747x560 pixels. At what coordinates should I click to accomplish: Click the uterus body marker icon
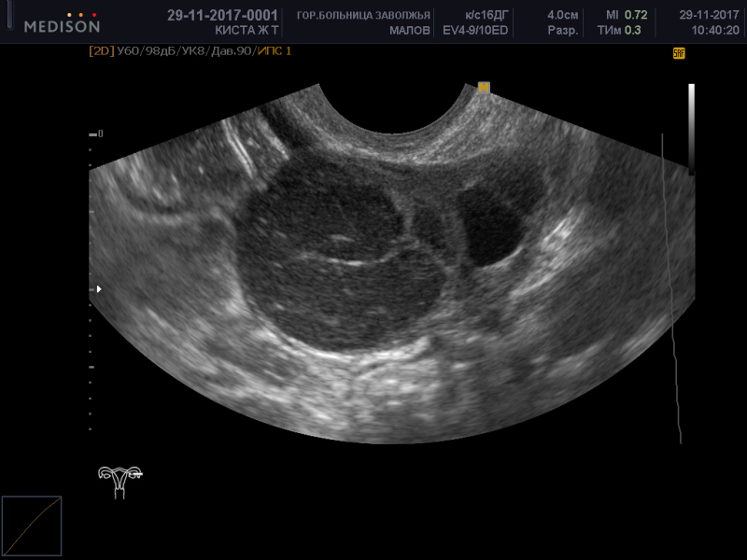pos(120,482)
